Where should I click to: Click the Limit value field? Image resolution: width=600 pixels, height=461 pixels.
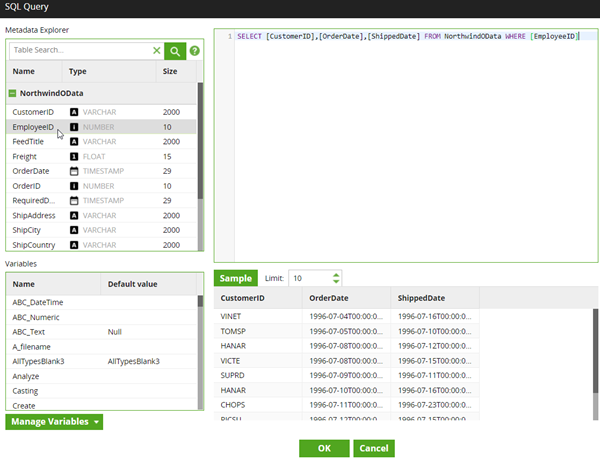310,278
